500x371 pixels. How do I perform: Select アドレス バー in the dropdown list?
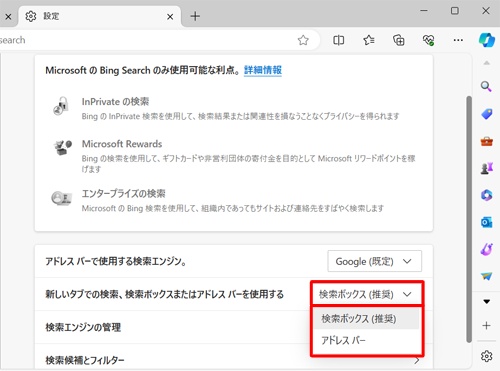coord(367,340)
